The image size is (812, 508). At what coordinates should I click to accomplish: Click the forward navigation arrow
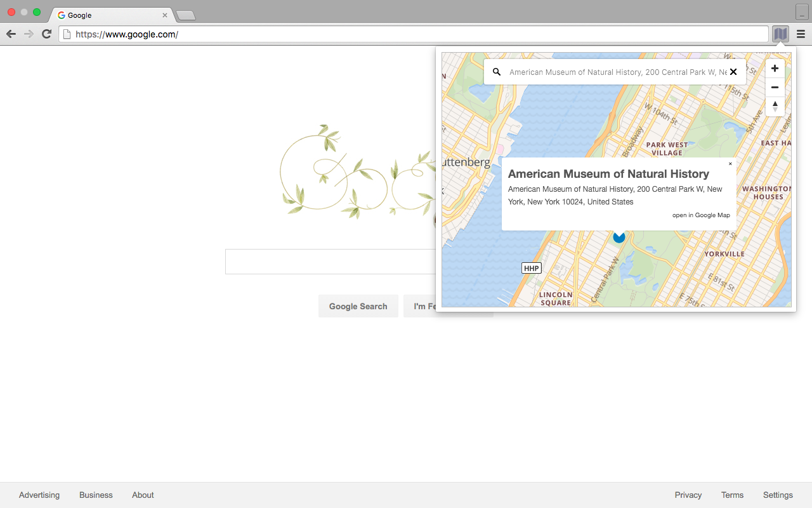(x=28, y=34)
